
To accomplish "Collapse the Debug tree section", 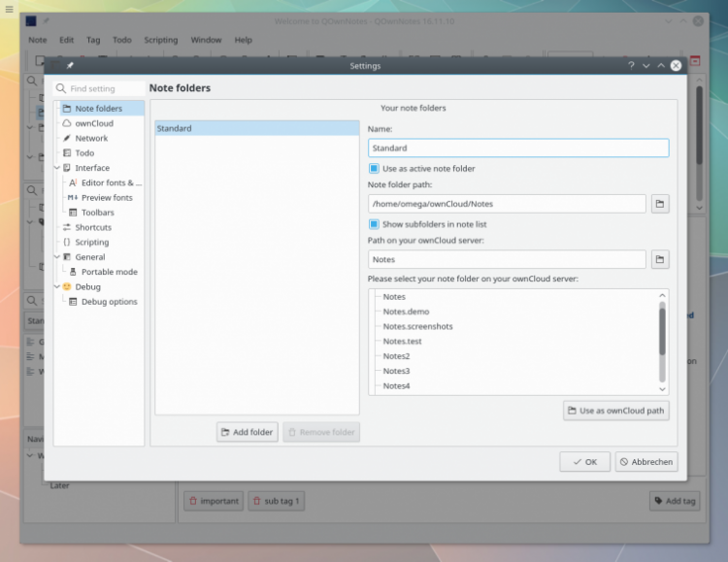I will [x=56, y=286].
